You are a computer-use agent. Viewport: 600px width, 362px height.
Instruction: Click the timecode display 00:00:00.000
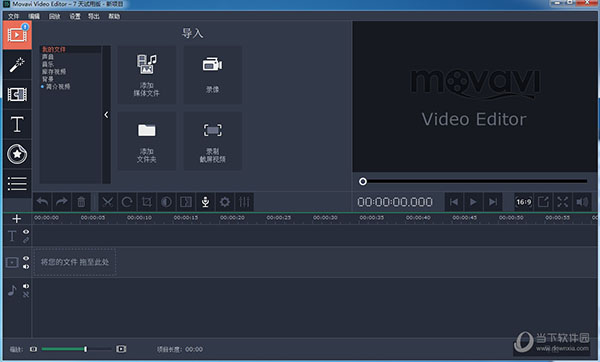click(395, 202)
